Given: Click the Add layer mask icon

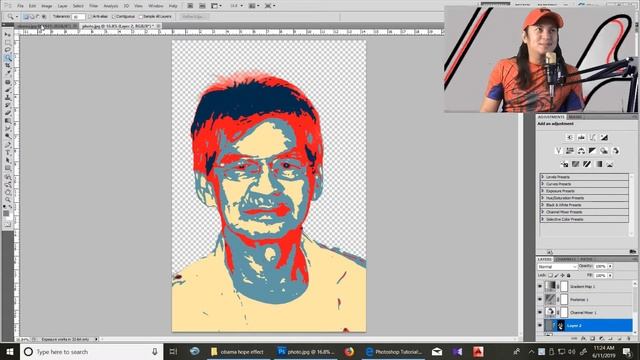Looking at the screenshot, I should click(x=592, y=338).
